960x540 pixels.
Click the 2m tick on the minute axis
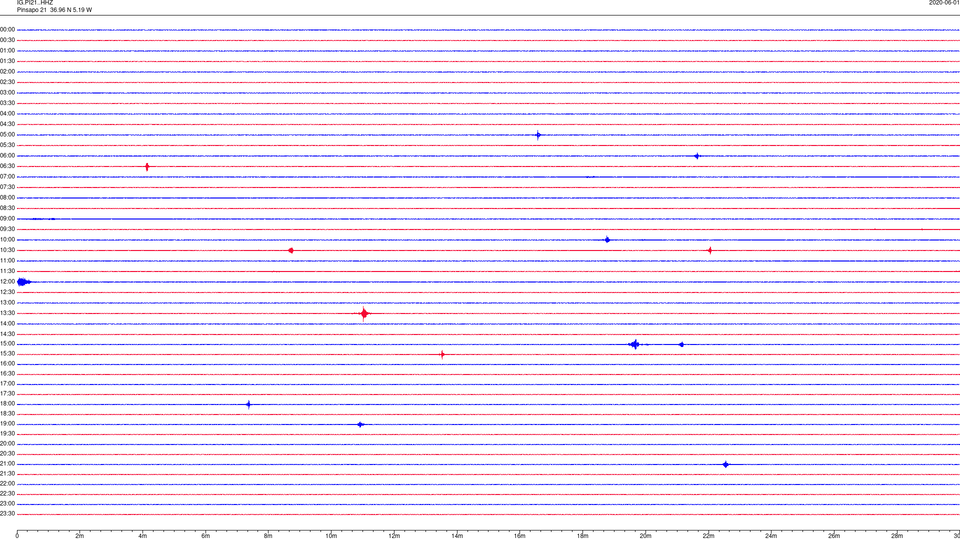point(80,536)
